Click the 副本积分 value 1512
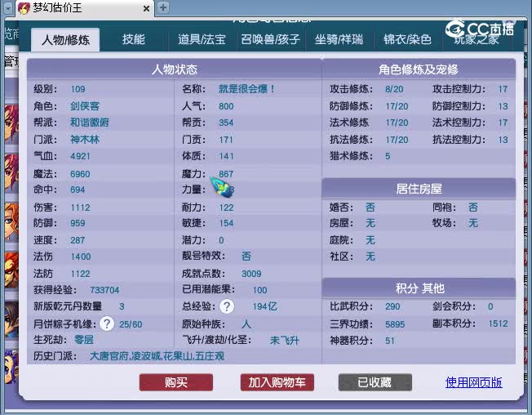Viewport: 532px width, 415px height. pyautogui.click(x=498, y=324)
